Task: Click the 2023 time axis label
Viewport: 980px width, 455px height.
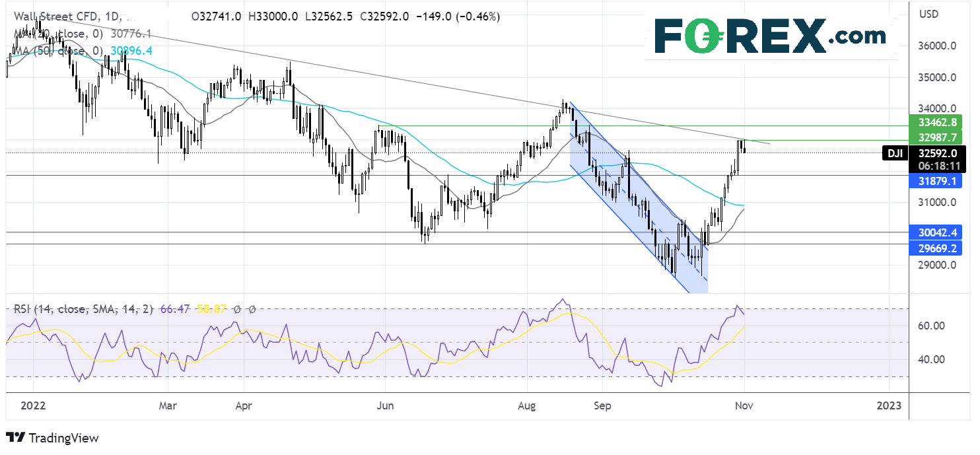Action: coord(889,405)
